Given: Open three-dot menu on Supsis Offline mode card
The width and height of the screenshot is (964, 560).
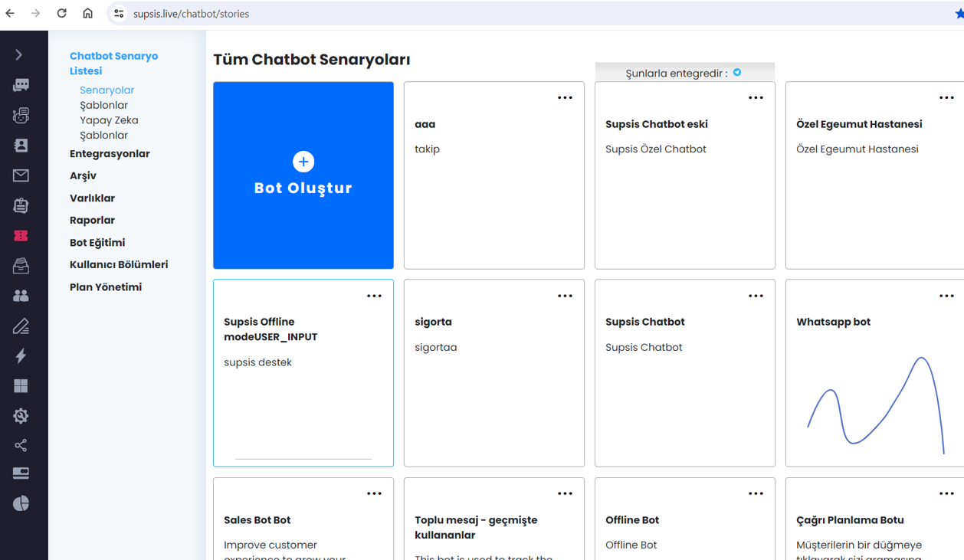Looking at the screenshot, I should (374, 296).
